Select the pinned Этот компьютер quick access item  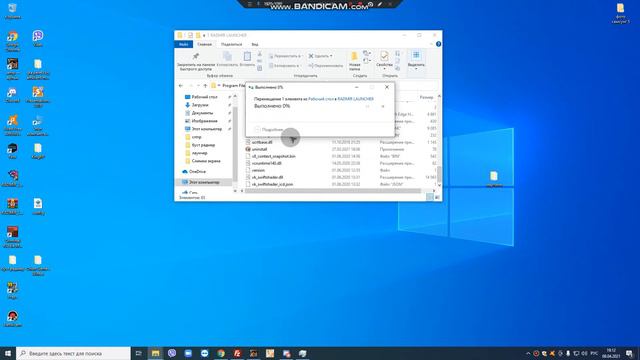coord(207,129)
